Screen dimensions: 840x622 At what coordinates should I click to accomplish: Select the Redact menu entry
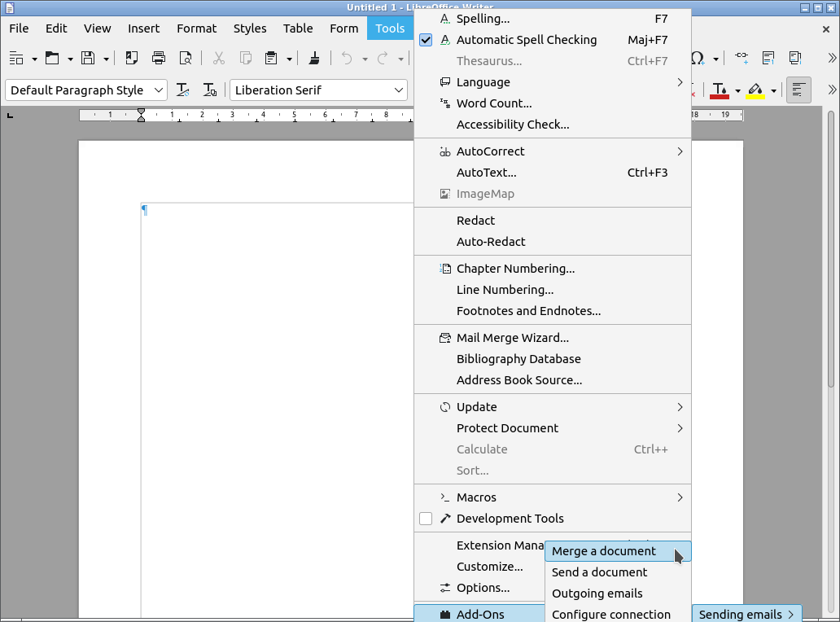coord(553,220)
